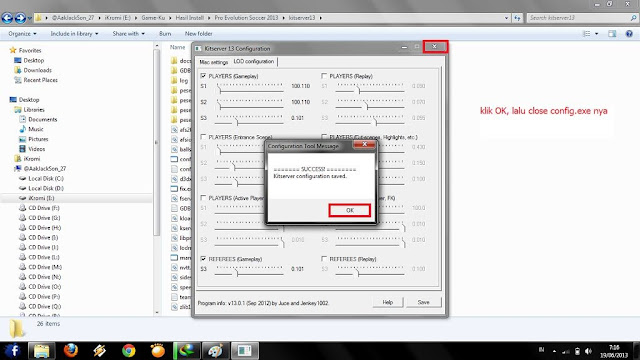This screenshot has height=360, width=640.
Task: Open Google Chrome from taskbar
Action: 129,350
